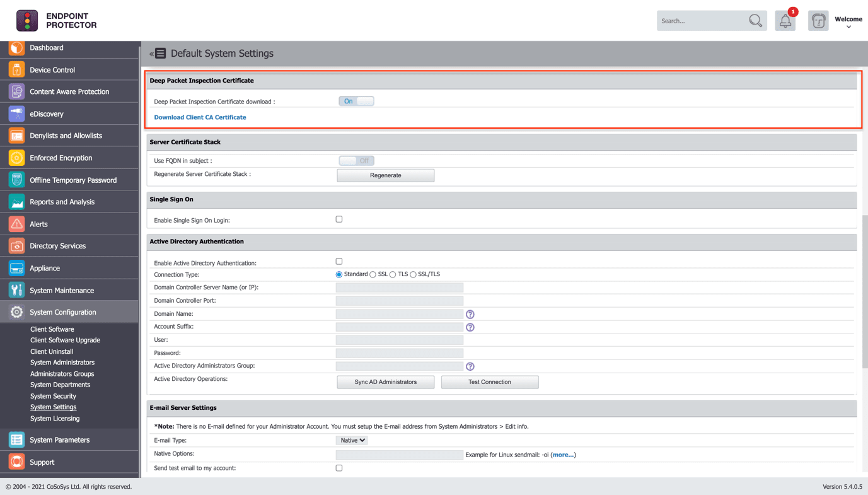The width and height of the screenshot is (868, 495).
Task: Open Client Uninstall page
Action: 52,351
